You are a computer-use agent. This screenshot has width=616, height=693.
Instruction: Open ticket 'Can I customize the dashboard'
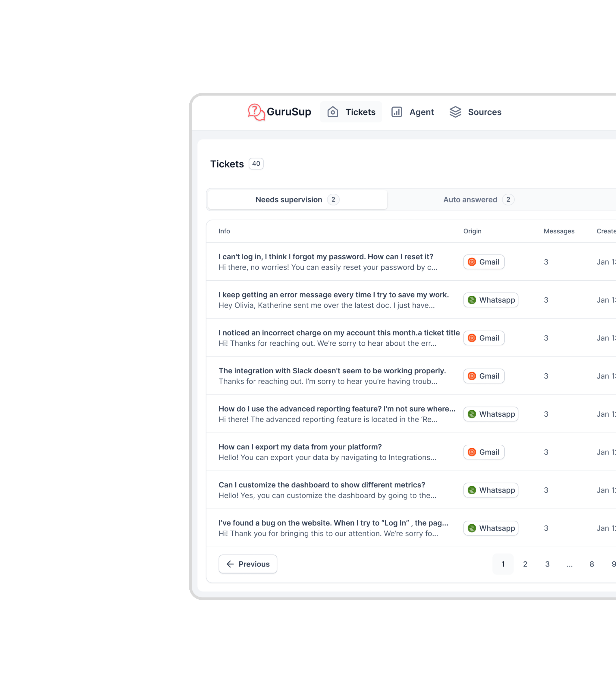click(x=322, y=484)
